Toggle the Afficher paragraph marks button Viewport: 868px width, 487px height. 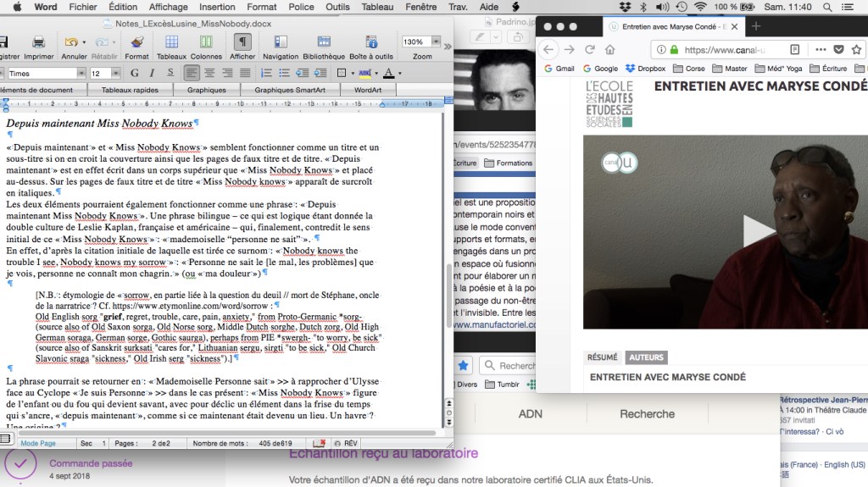[242, 42]
